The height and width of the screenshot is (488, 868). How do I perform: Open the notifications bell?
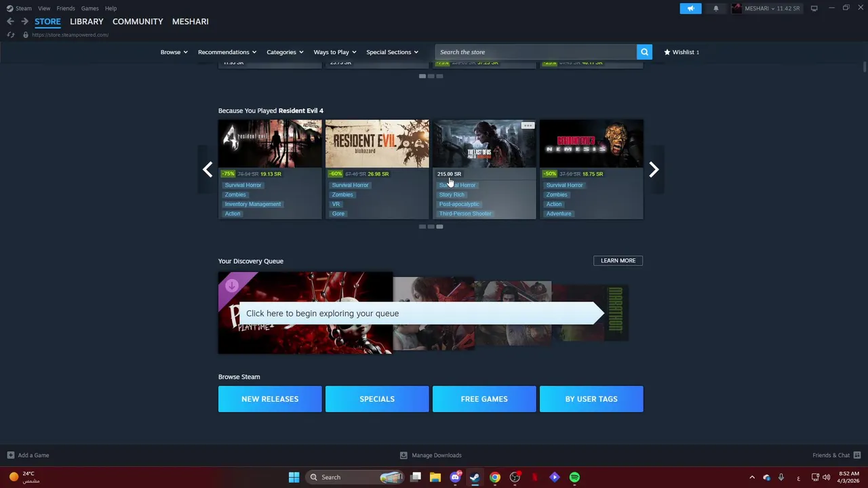coord(716,8)
